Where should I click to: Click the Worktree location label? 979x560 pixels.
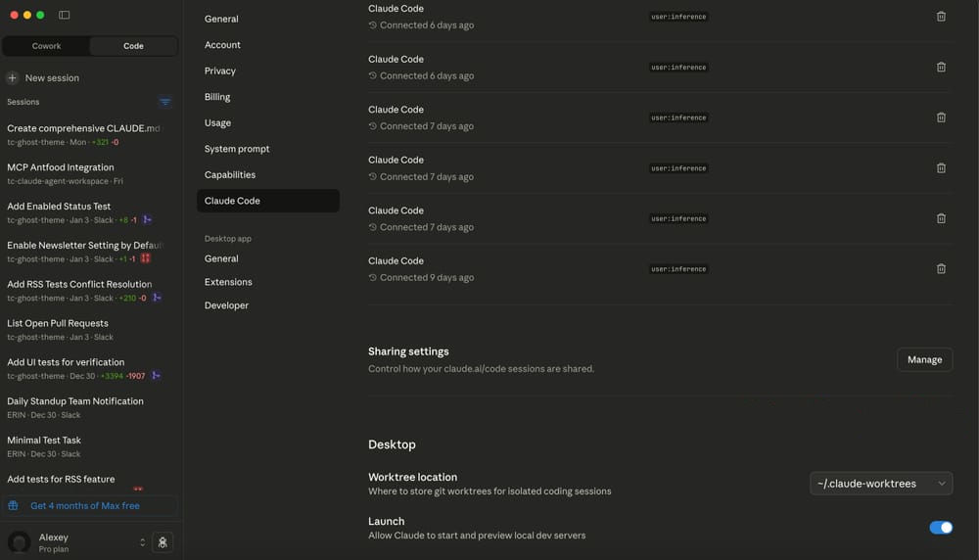pos(413,477)
